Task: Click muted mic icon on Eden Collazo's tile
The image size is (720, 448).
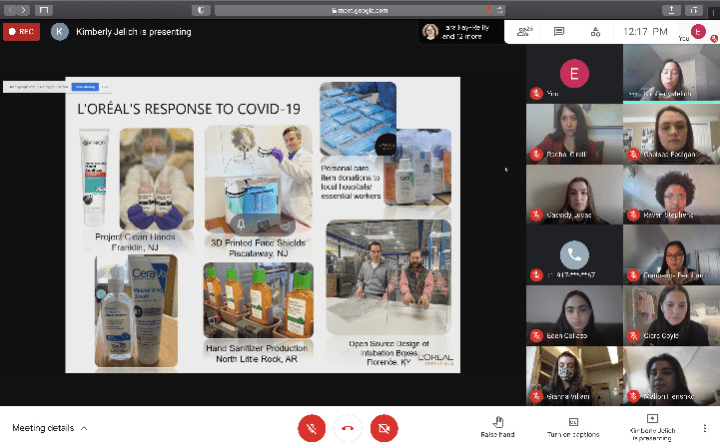Action: (x=536, y=336)
